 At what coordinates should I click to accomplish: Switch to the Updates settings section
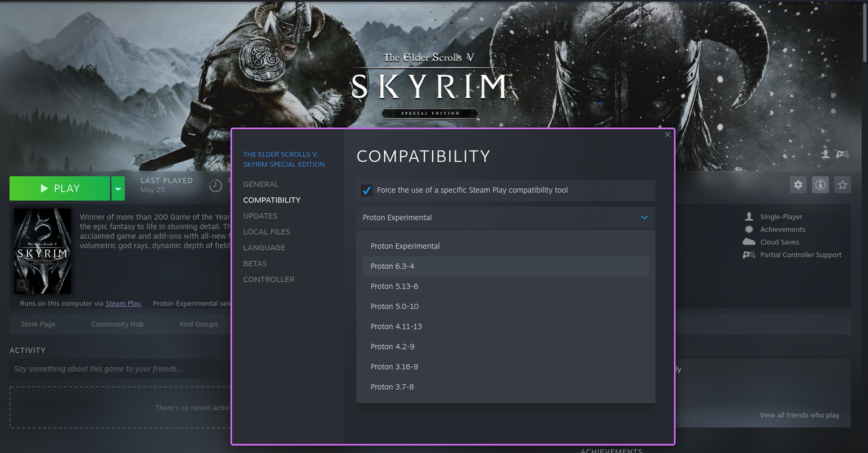click(x=260, y=215)
